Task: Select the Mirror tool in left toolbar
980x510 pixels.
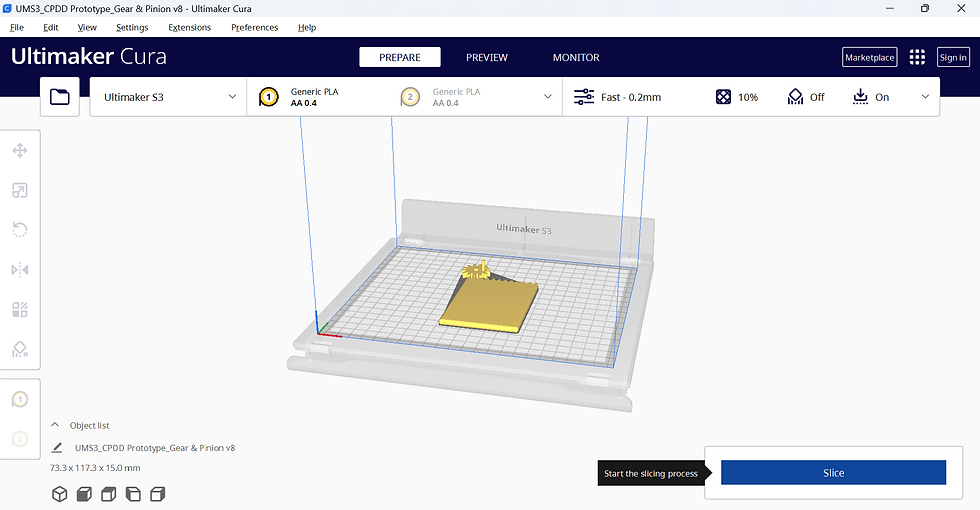Action: [x=20, y=270]
